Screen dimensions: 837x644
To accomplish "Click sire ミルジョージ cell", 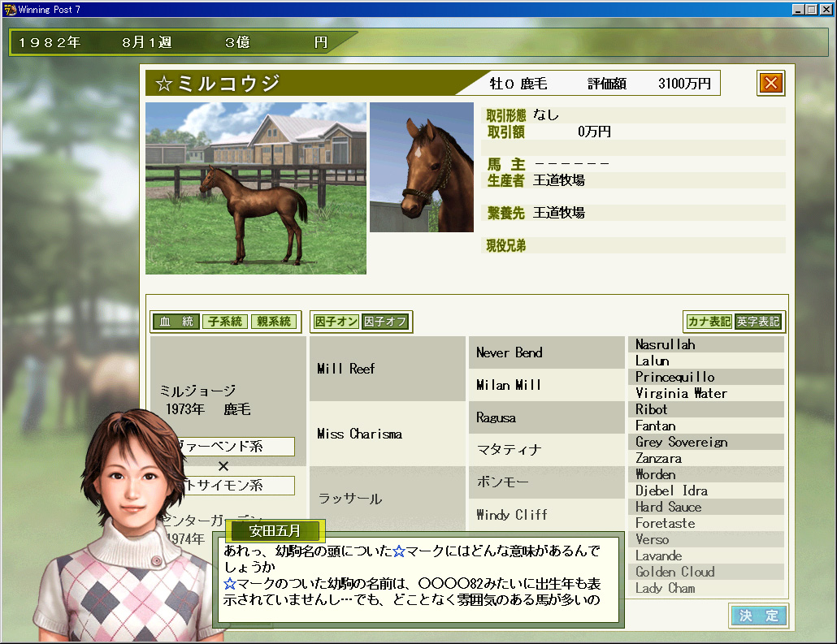I will pyautogui.click(x=228, y=400).
